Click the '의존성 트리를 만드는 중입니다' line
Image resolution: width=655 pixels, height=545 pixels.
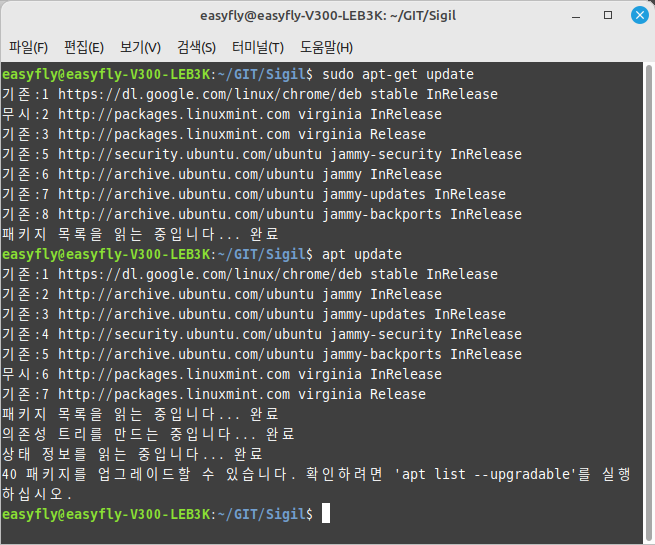(148, 434)
